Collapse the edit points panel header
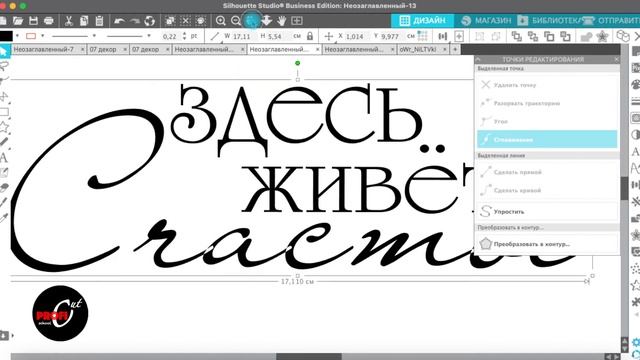 point(478,60)
